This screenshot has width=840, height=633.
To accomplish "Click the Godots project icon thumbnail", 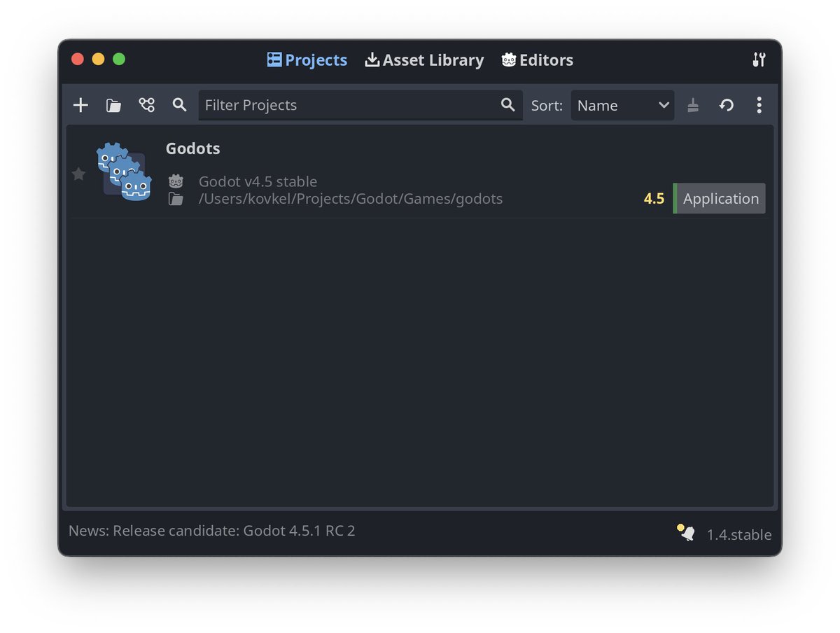I will [x=124, y=172].
